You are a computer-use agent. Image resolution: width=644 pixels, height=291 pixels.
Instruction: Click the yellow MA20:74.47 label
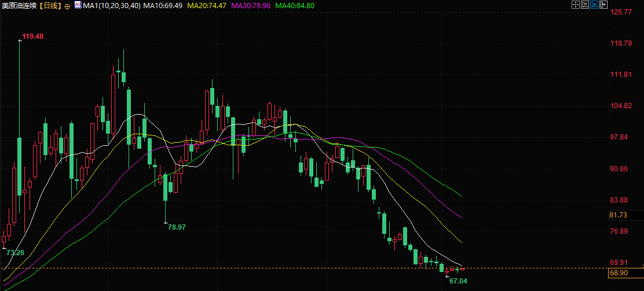click(x=207, y=6)
